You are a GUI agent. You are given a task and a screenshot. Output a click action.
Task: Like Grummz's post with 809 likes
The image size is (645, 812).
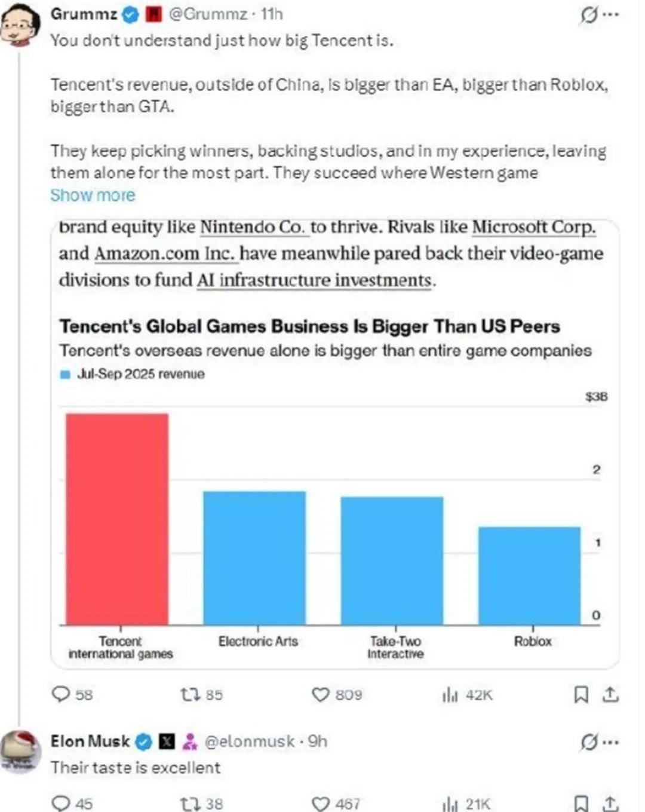point(321,694)
